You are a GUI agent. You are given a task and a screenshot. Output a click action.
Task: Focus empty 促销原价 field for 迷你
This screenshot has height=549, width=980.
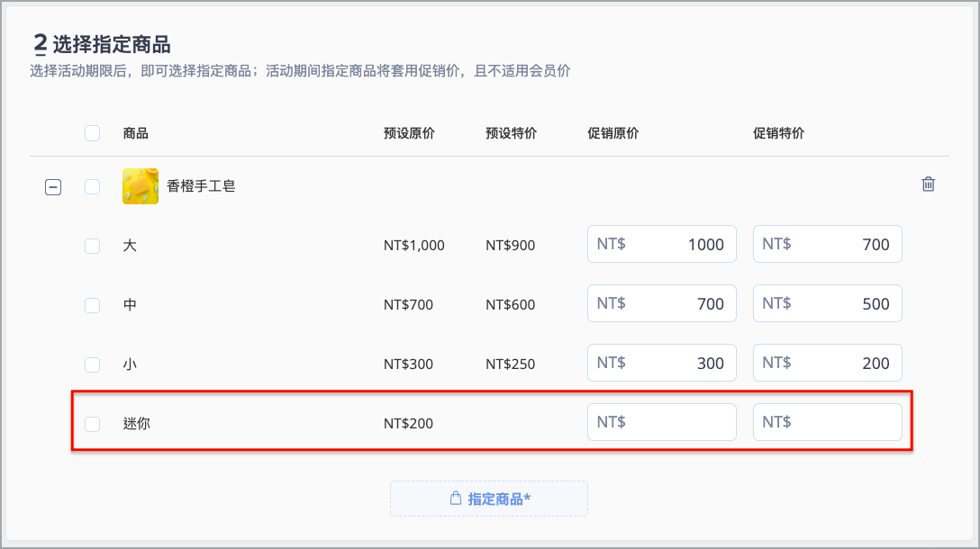pyautogui.click(x=661, y=422)
